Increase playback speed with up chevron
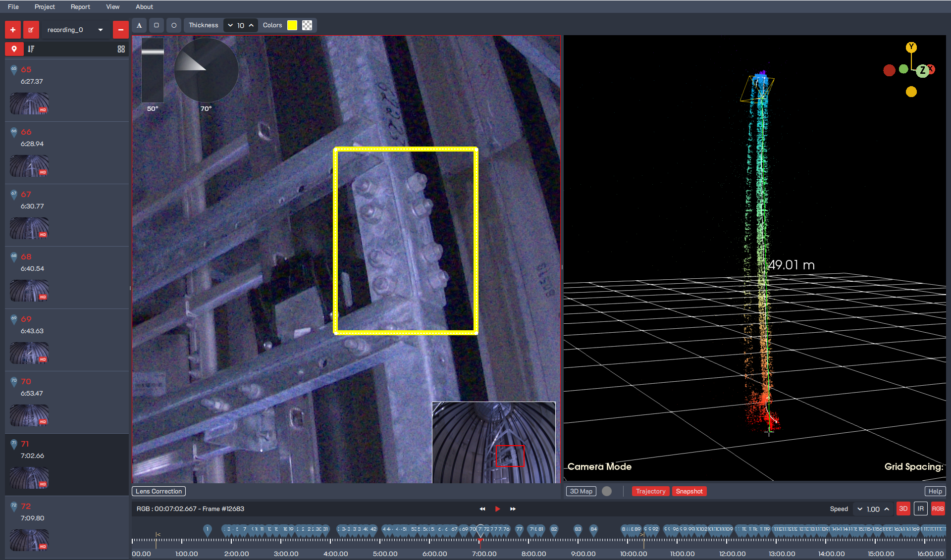This screenshot has height=560, width=951. point(887,509)
